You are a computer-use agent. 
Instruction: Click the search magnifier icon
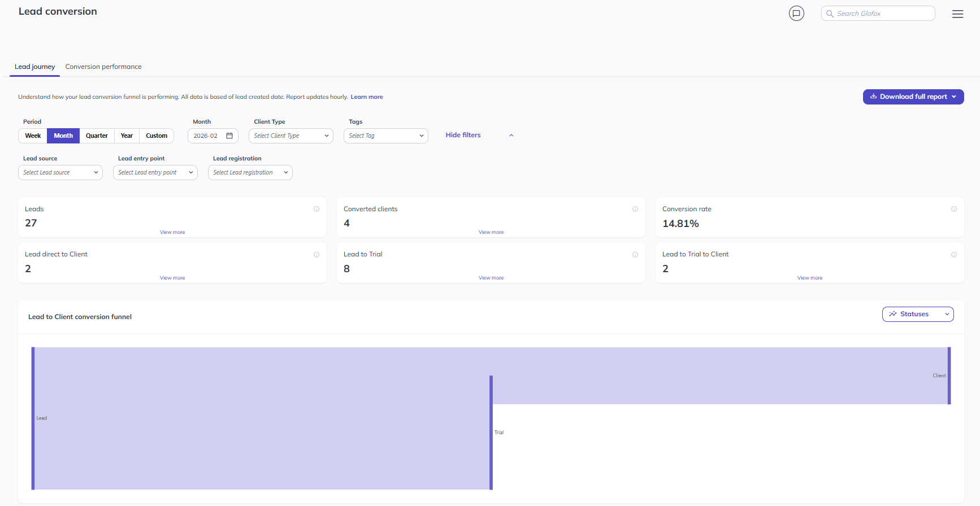point(830,14)
